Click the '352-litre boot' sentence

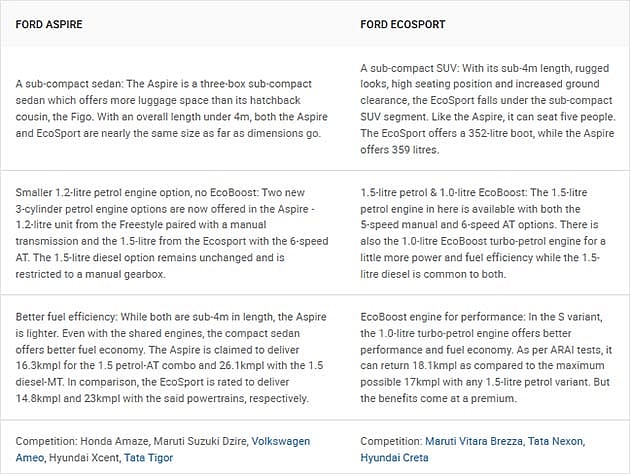coord(487,141)
